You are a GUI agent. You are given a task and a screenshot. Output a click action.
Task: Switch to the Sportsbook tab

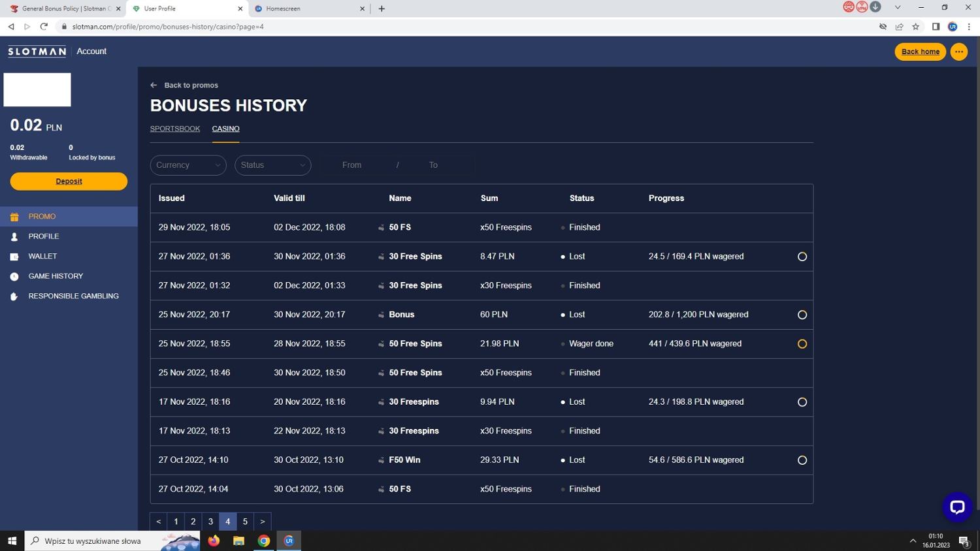tap(175, 129)
